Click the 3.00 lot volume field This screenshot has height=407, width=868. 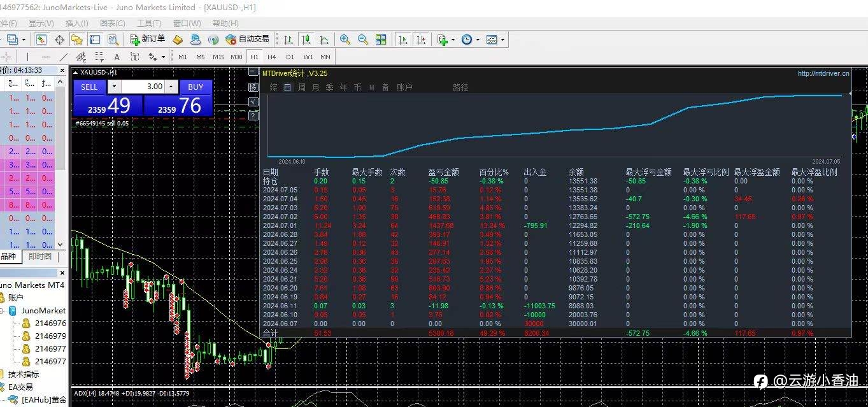click(x=143, y=87)
